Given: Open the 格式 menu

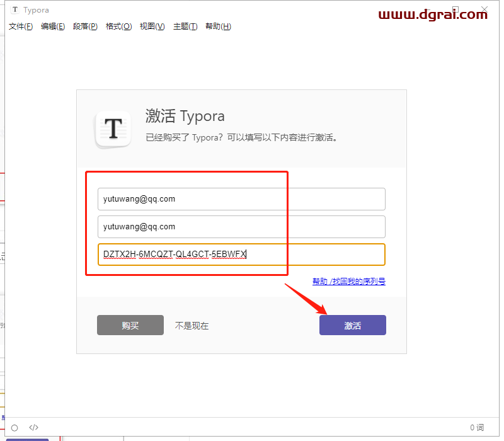Looking at the screenshot, I should [x=118, y=26].
